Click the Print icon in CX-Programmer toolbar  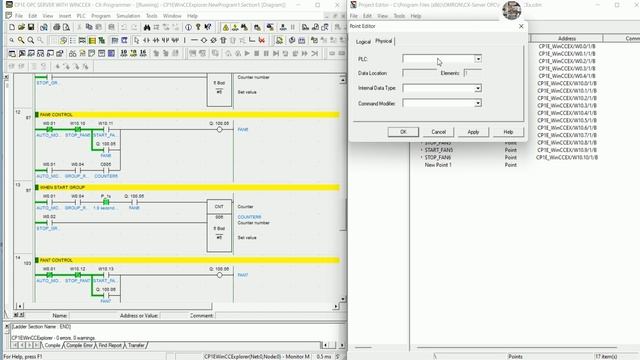coord(56,27)
